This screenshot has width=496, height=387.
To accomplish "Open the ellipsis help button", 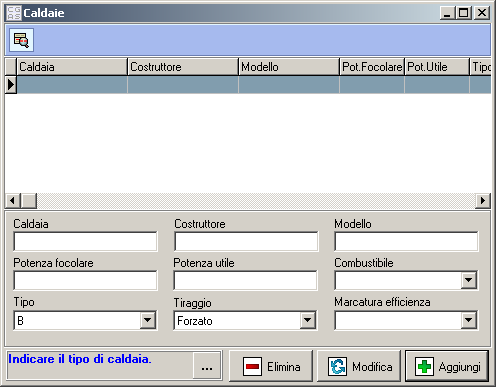I will coord(207,366).
